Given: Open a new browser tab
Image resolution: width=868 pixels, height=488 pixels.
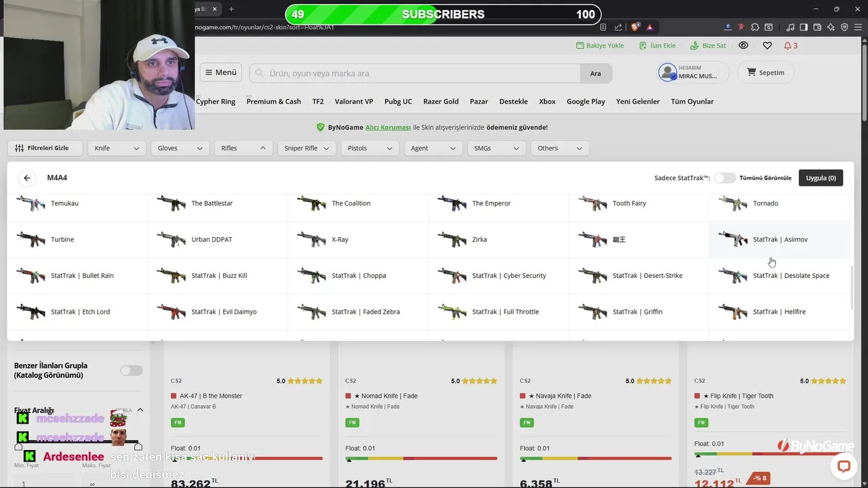Looking at the screenshot, I should 231,9.
